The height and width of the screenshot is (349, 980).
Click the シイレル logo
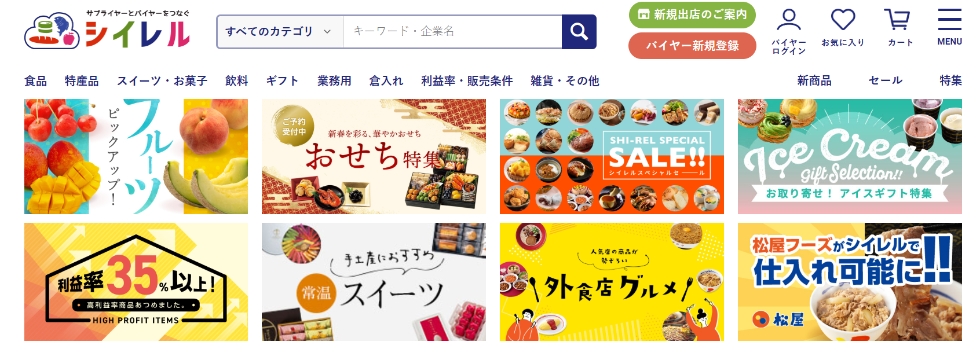107,30
